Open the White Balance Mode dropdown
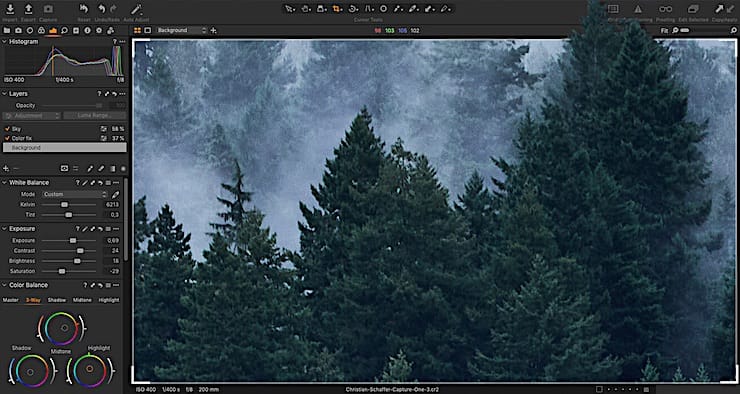The image size is (740, 394). 75,194
